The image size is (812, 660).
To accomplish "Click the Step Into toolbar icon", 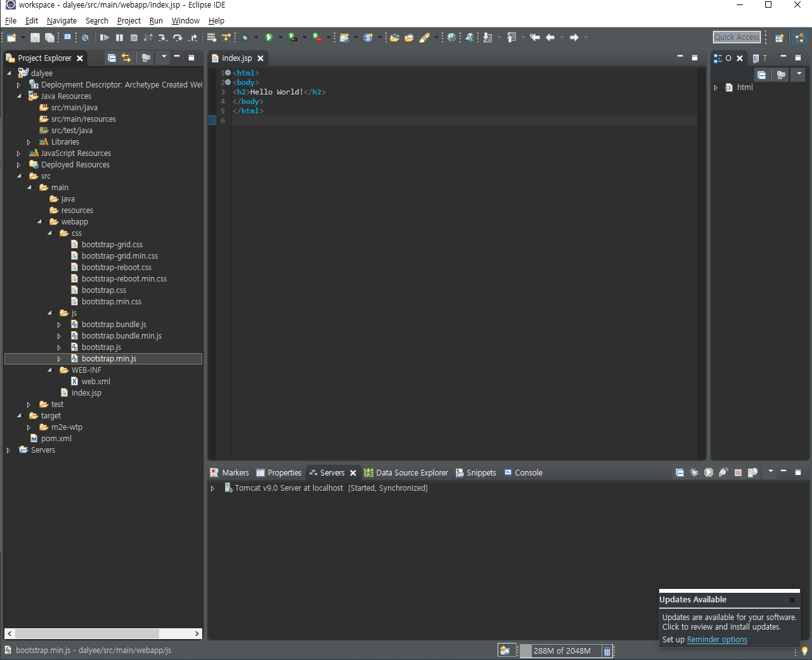I will tap(163, 37).
